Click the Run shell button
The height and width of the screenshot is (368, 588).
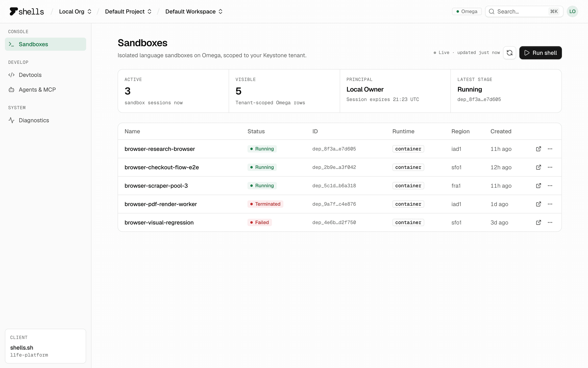[x=540, y=53]
